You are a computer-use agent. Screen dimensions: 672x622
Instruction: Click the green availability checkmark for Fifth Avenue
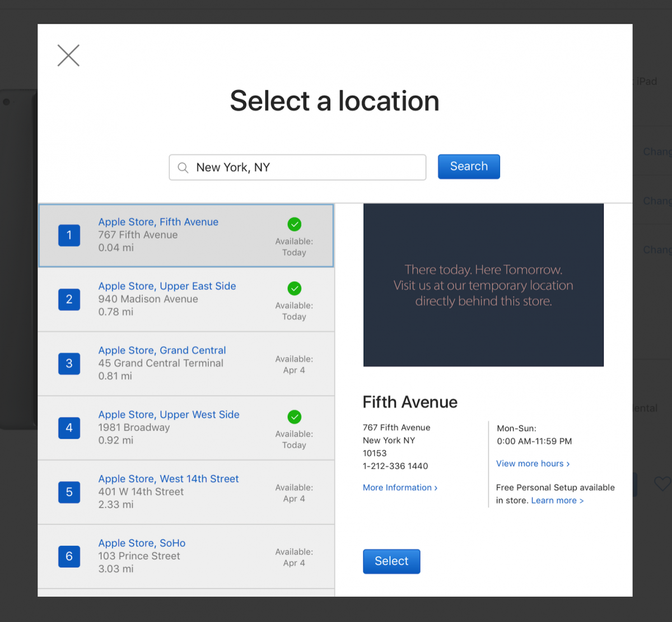coord(294,224)
